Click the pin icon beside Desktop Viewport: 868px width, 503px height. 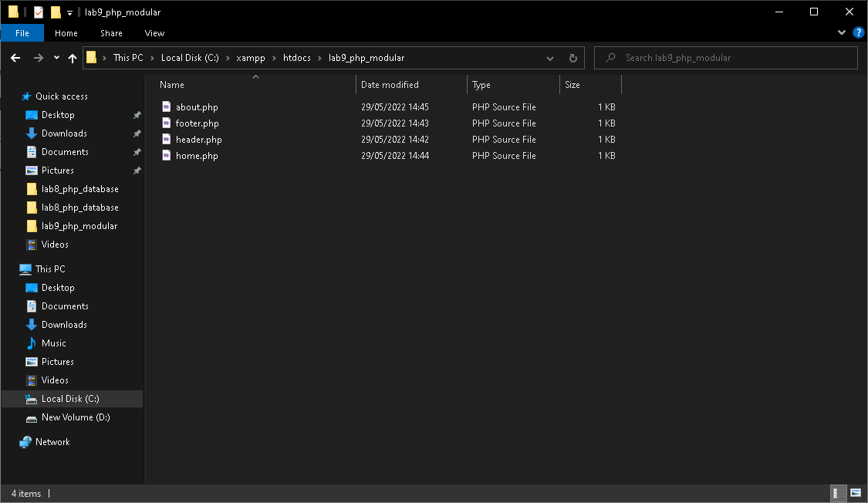click(137, 115)
